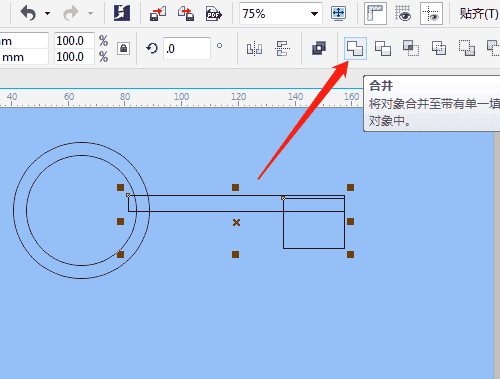Toggle the show grid button
The width and height of the screenshot is (500, 379).
click(403, 14)
